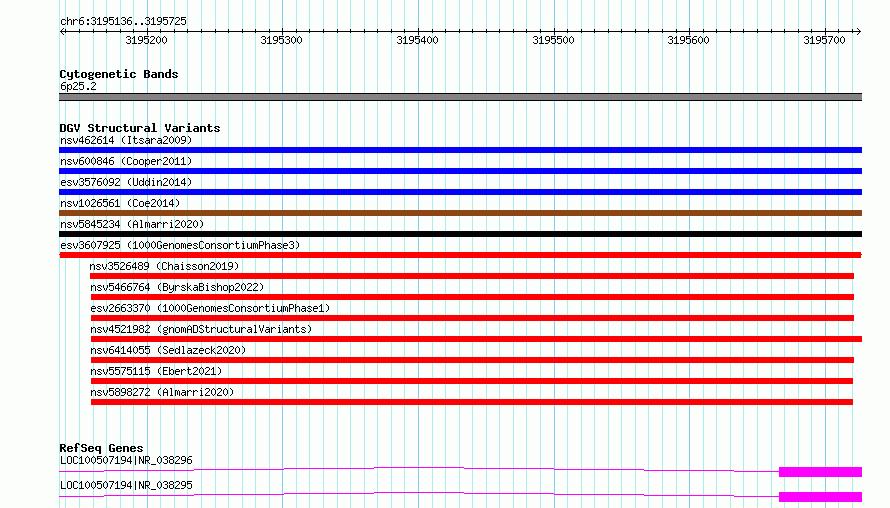
Task: Click the blue bar under nsv462614
Action: (x=460, y=150)
